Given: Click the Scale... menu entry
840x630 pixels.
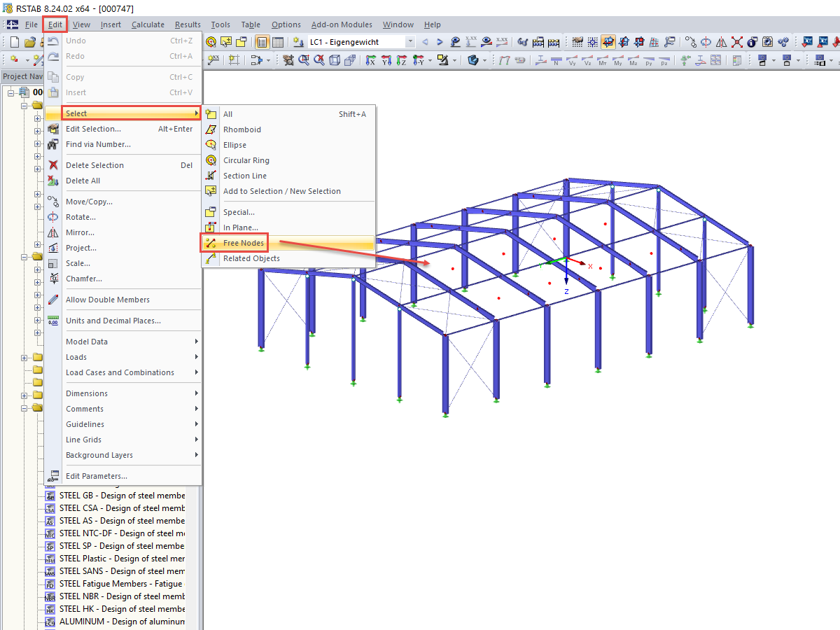Looking at the screenshot, I should point(122,263).
